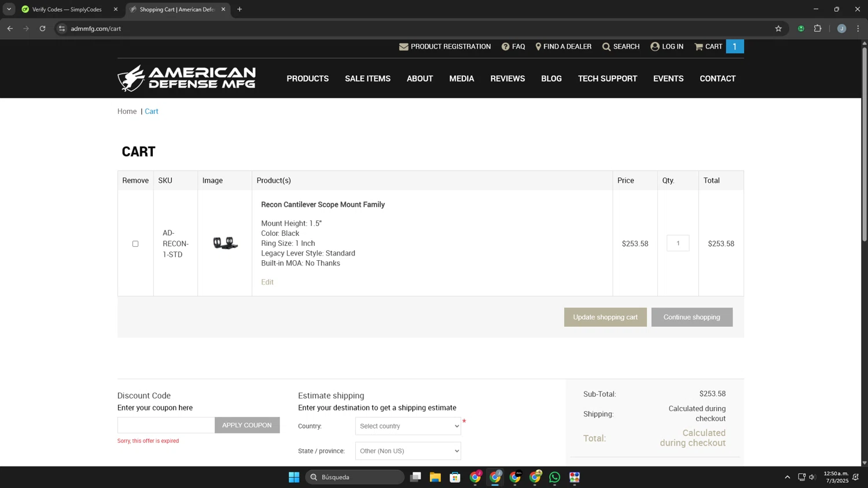Screen dimensions: 868x488
Task: Open site Search magnifier link
Action: [620, 47]
